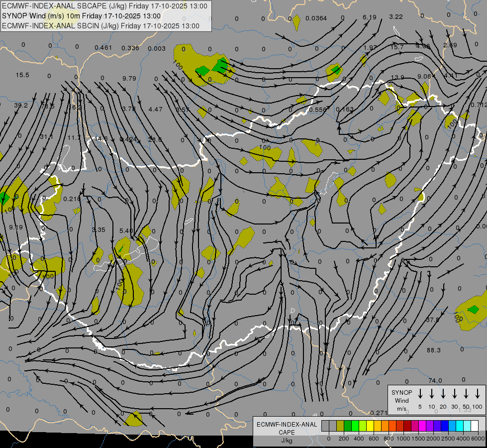The image size is (487, 448).
Task: Pick the first gray swatch of the CAPE scale
Action: (x=325, y=426)
